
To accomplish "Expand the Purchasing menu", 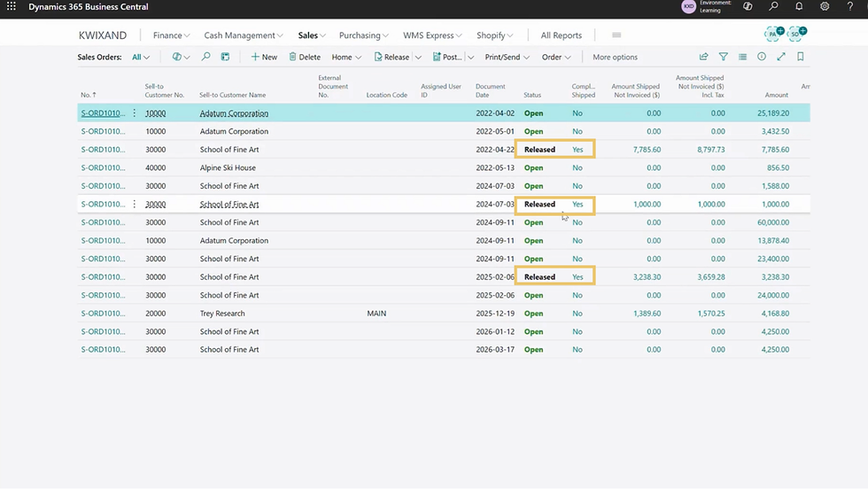I will tap(364, 35).
